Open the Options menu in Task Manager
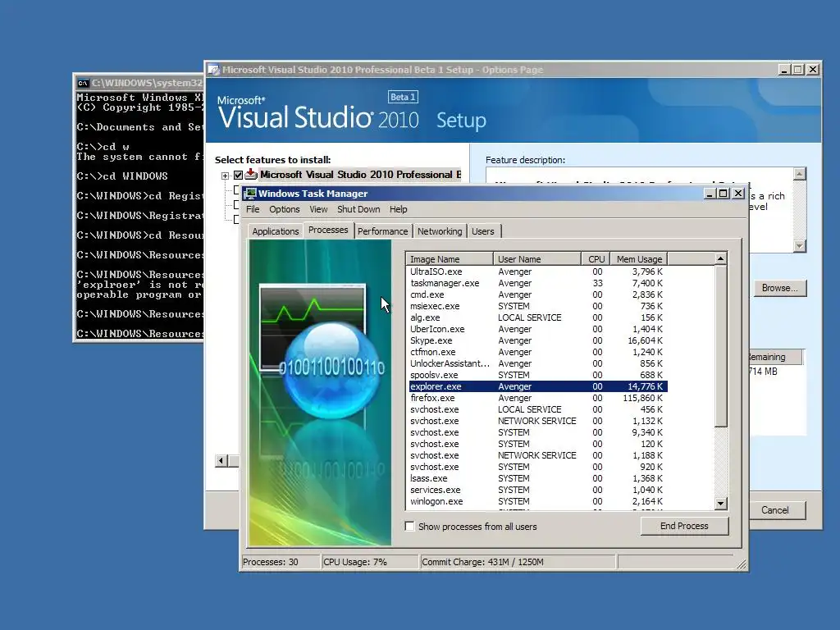The width and height of the screenshot is (840, 630). [285, 209]
